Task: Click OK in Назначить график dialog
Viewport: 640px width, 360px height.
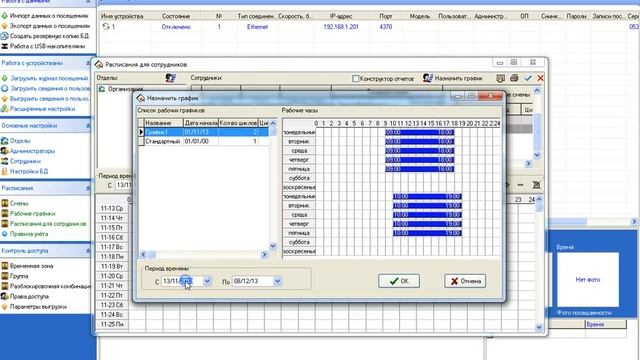Action: click(x=399, y=281)
